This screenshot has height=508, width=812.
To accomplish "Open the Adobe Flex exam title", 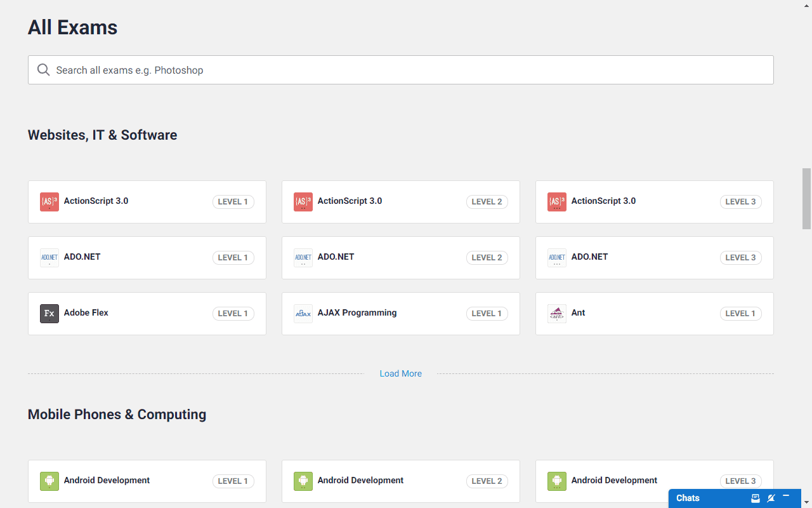I will pyautogui.click(x=86, y=312).
